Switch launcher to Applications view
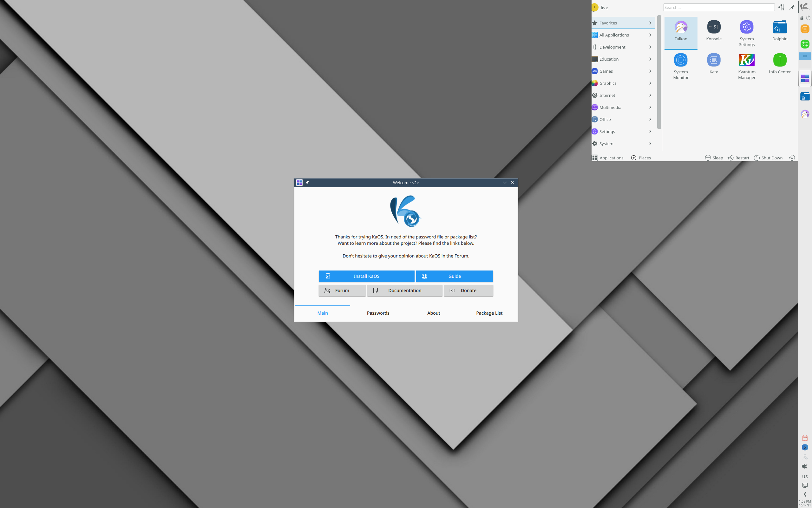 (x=608, y=158)
